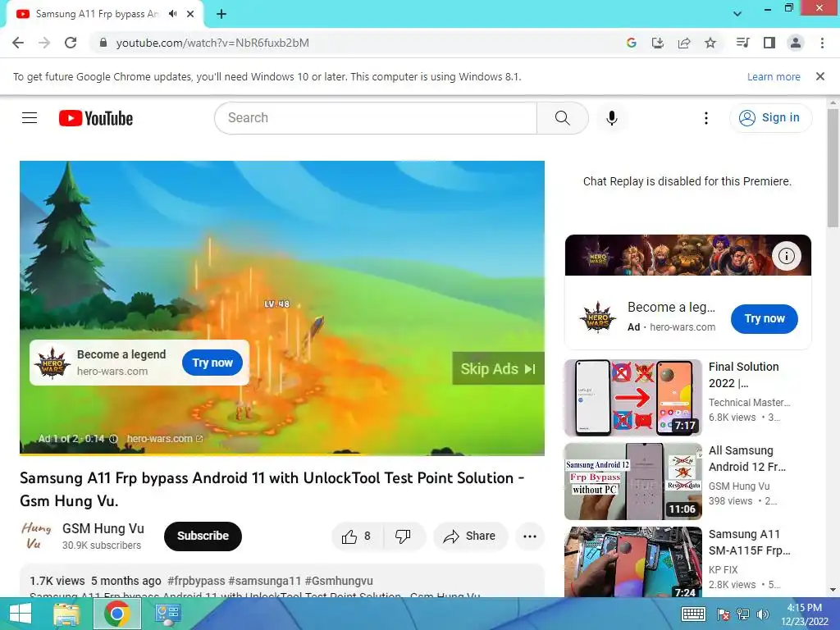This screenshot has width=840, height=630.
Task: Share this page using the share icon
Action: click(684, 43)
